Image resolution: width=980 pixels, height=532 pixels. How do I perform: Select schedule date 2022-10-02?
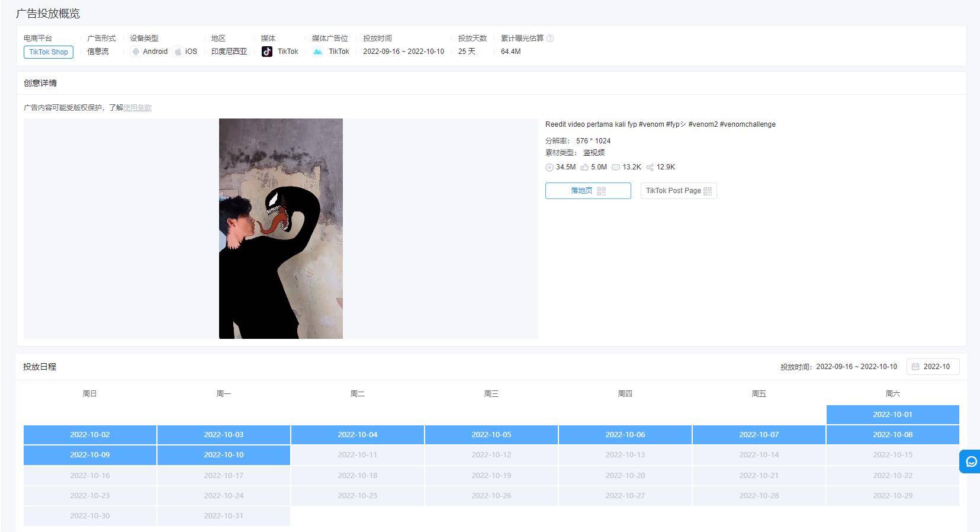[x=90, y=435]
